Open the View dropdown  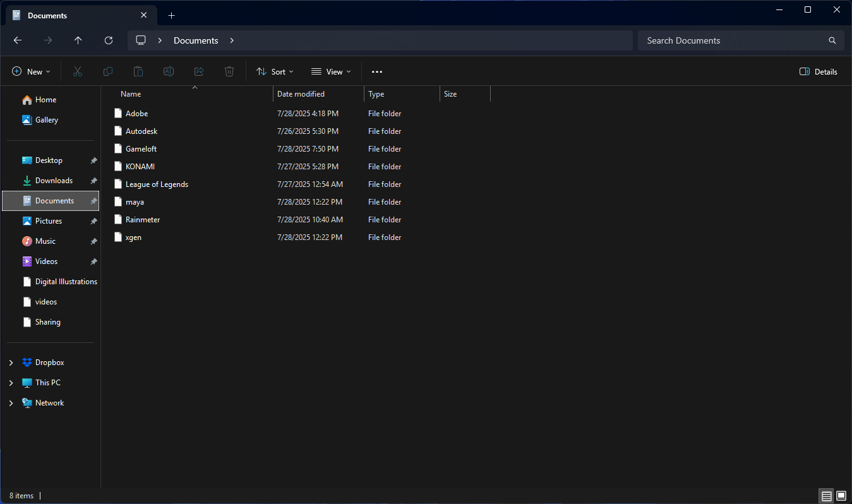click(x=330, y=71)
